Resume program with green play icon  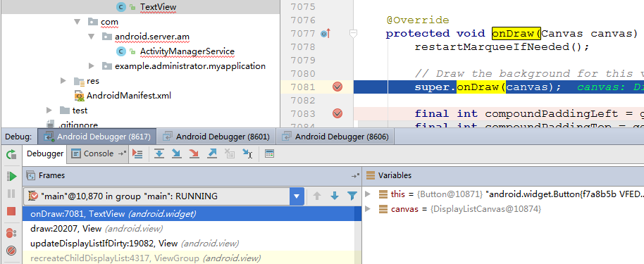coord(11,177)
